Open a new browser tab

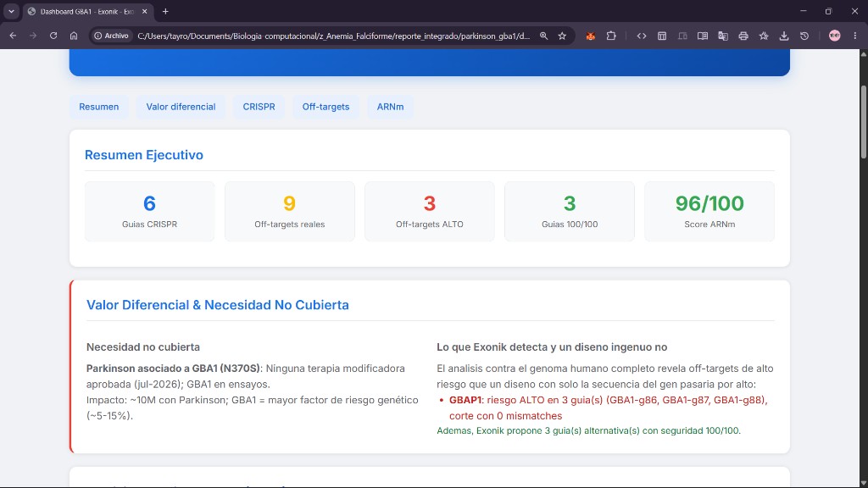[165, 11]
